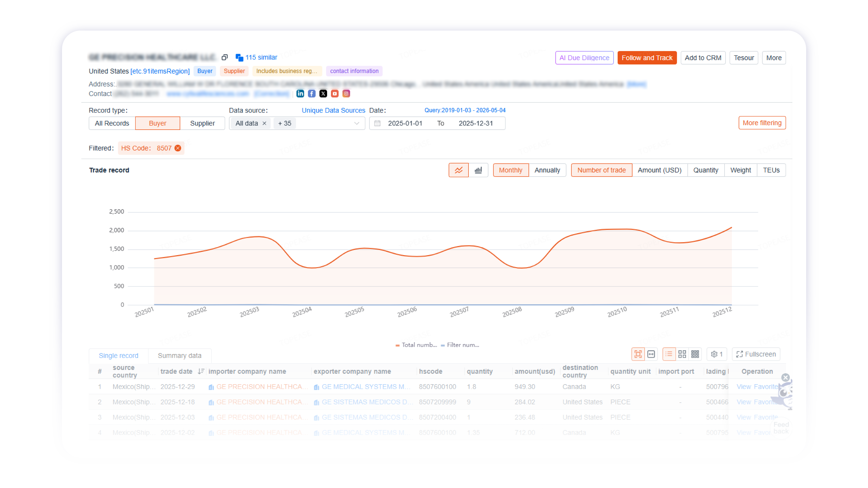Click the Supplier tag next to region
The width and height of the screenshot is (868, 488).
234,71
